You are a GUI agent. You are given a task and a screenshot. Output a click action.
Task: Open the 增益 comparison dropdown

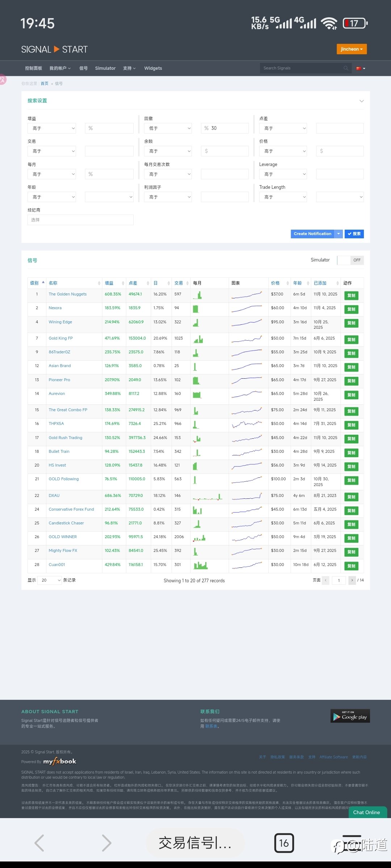pyautogui.click(x=52, y=128)
